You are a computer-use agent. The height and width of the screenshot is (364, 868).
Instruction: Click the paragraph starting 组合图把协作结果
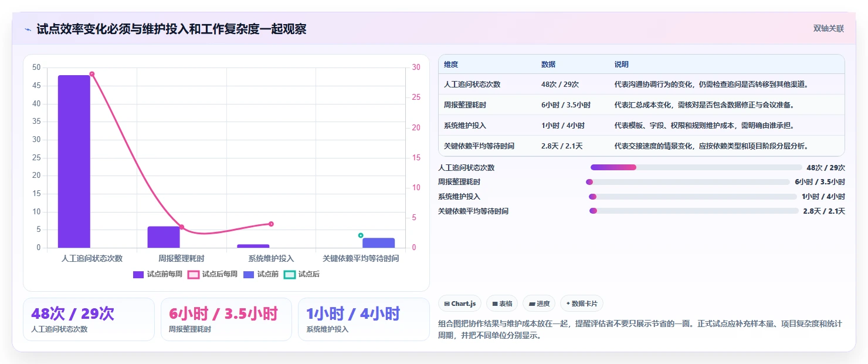click(x=640, y=329)
